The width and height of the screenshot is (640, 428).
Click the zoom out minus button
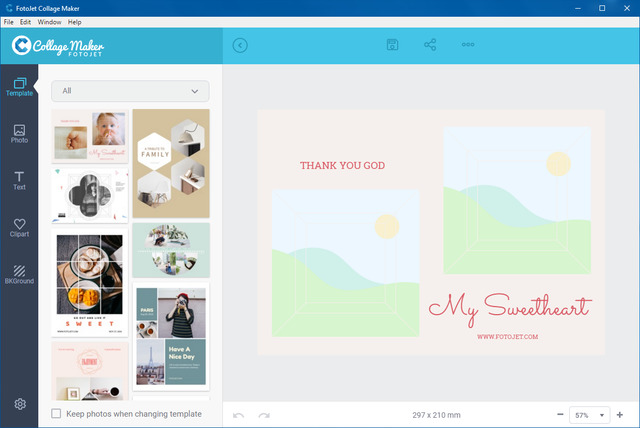point(559,414)
